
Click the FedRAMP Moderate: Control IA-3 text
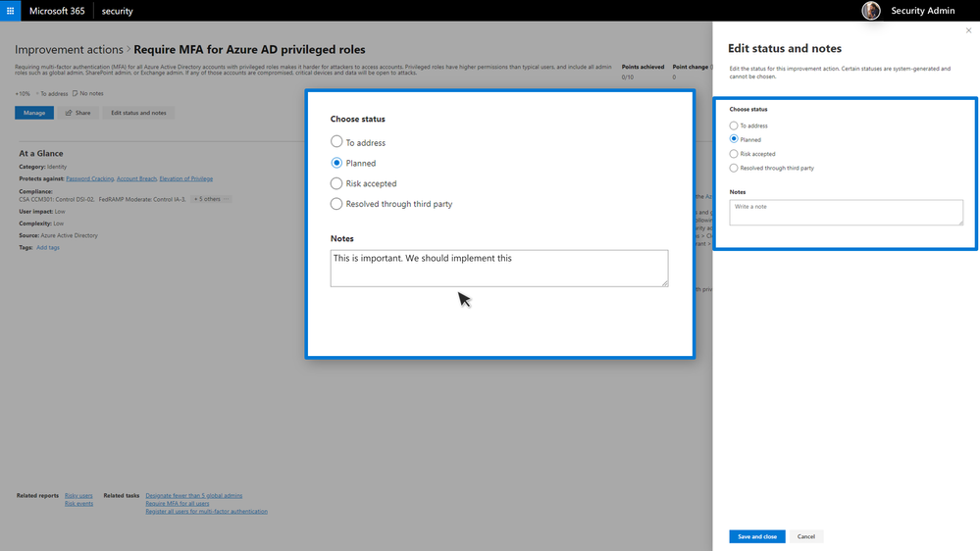(142, 199)
